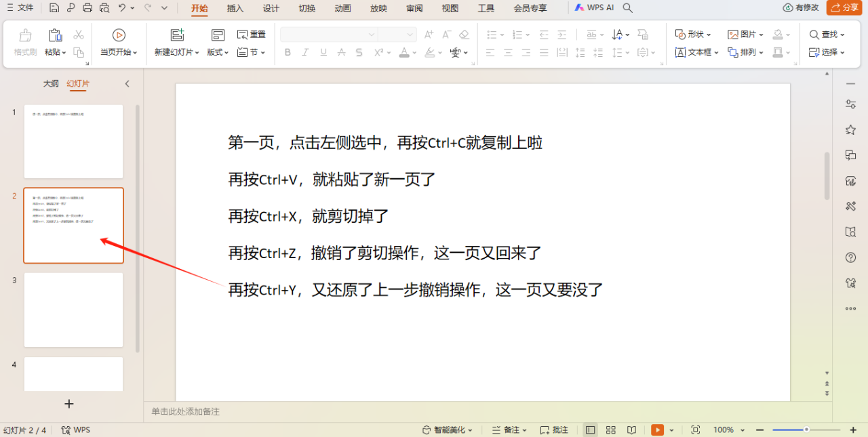Toggle italic formatting in the ribbon
Screen dimensions: 868x437
pyautogui.click(x=305, y=52)
